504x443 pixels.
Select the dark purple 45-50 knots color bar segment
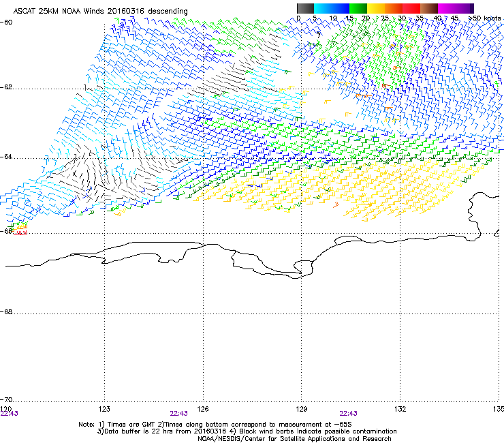click(464, 8)
